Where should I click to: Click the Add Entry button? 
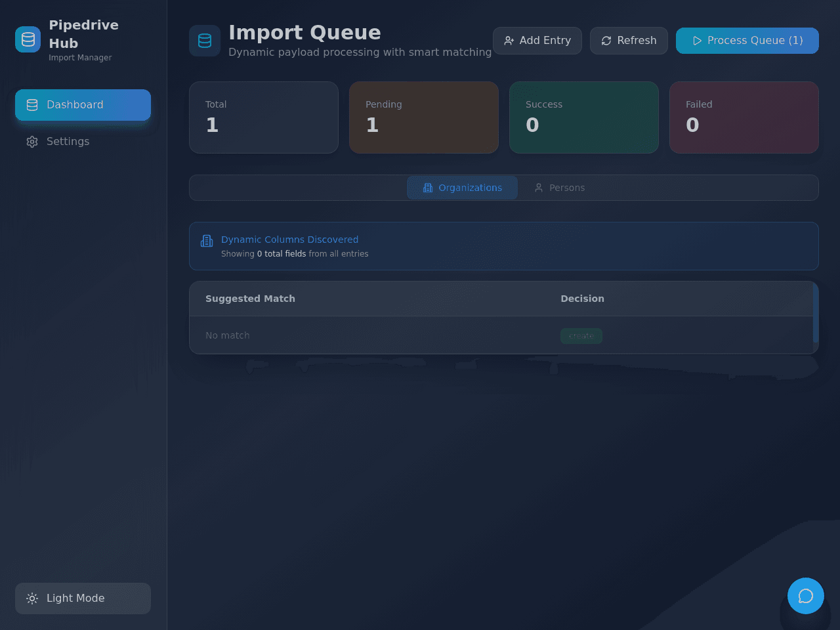coord(537,41)
